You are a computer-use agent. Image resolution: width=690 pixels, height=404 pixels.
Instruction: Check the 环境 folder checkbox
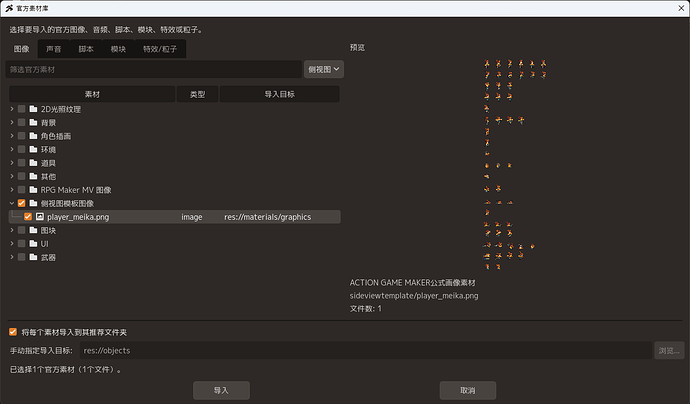(x=21, y=149)
